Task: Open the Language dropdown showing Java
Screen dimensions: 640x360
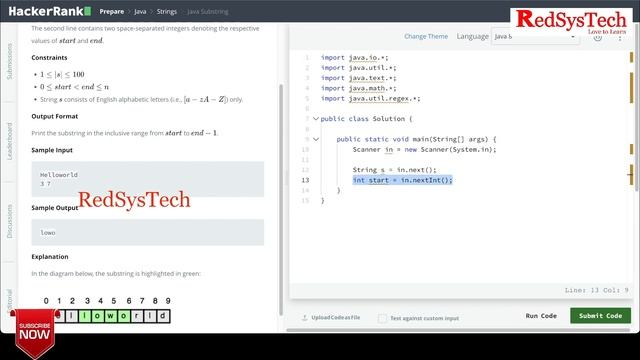Action: [535, 36]
